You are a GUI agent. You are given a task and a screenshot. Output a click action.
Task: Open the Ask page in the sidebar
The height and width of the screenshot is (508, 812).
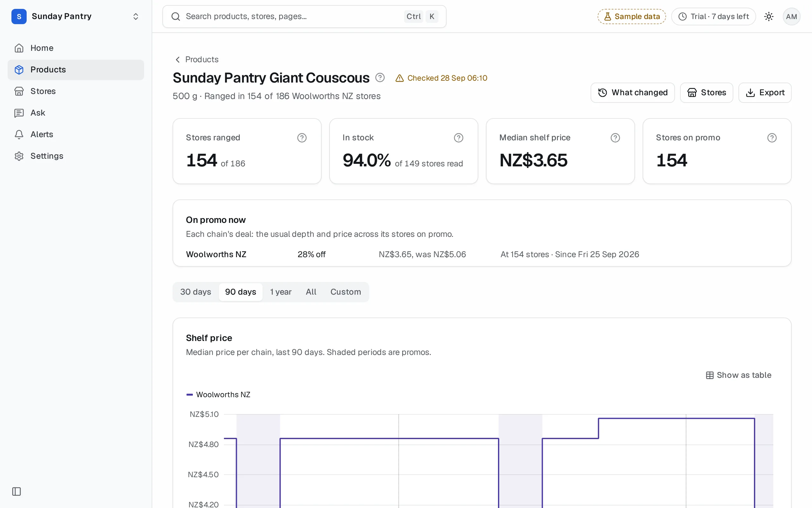pos(76,112)
